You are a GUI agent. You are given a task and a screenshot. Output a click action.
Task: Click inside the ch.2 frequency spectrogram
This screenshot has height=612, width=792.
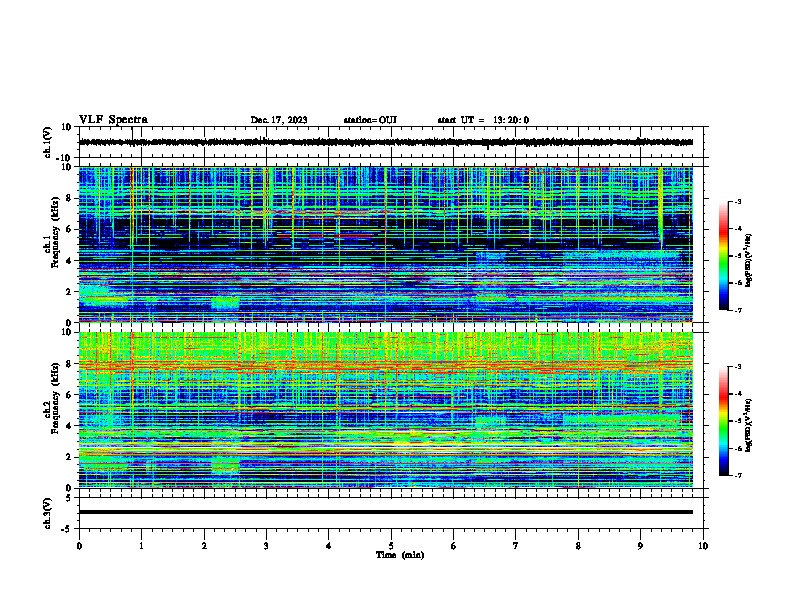coord(386,410)
